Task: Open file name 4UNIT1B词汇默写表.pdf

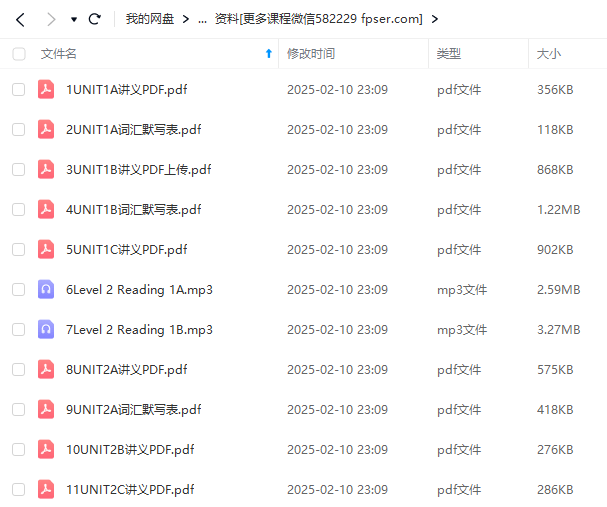Action: click(134, 210)
